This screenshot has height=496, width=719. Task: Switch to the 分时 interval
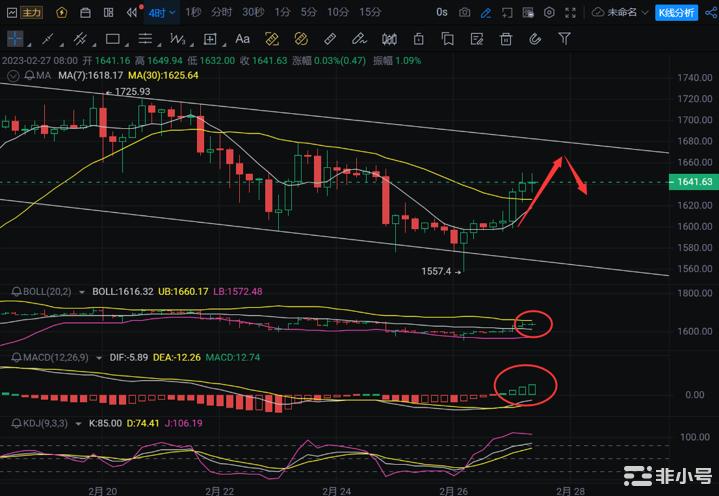click(x=221, y=12)
